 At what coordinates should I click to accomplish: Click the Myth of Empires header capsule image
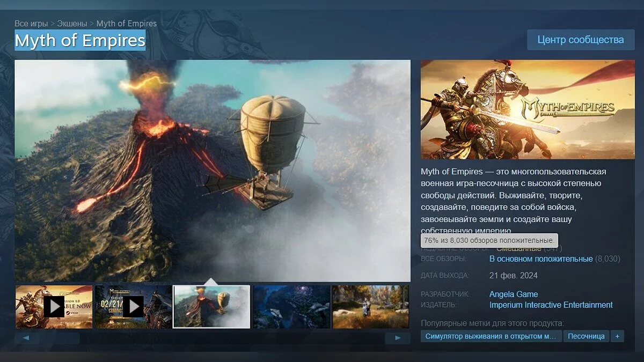(x=528, y=109)
